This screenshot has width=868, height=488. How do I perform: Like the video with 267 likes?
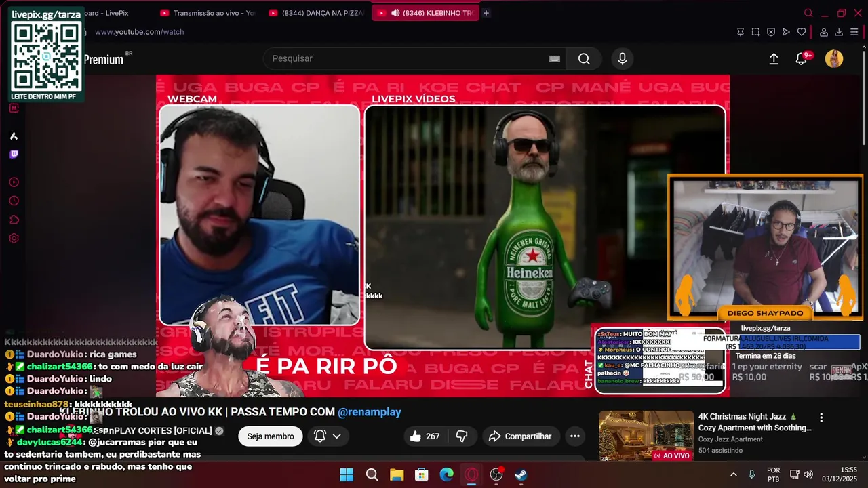[425, 436]
